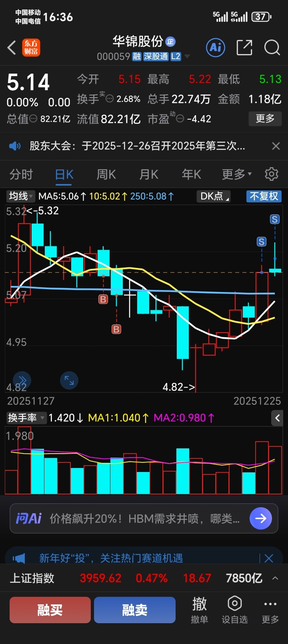Tap the MA2:0.980 value

(x=184, y=418)
